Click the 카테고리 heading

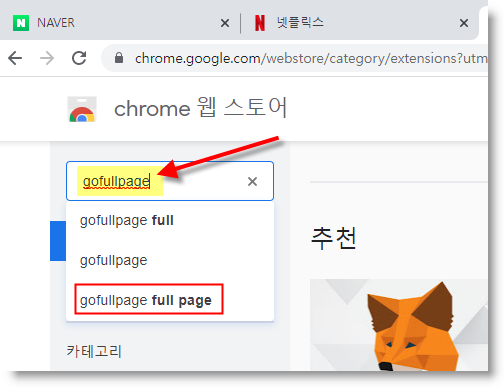(94, 351)
